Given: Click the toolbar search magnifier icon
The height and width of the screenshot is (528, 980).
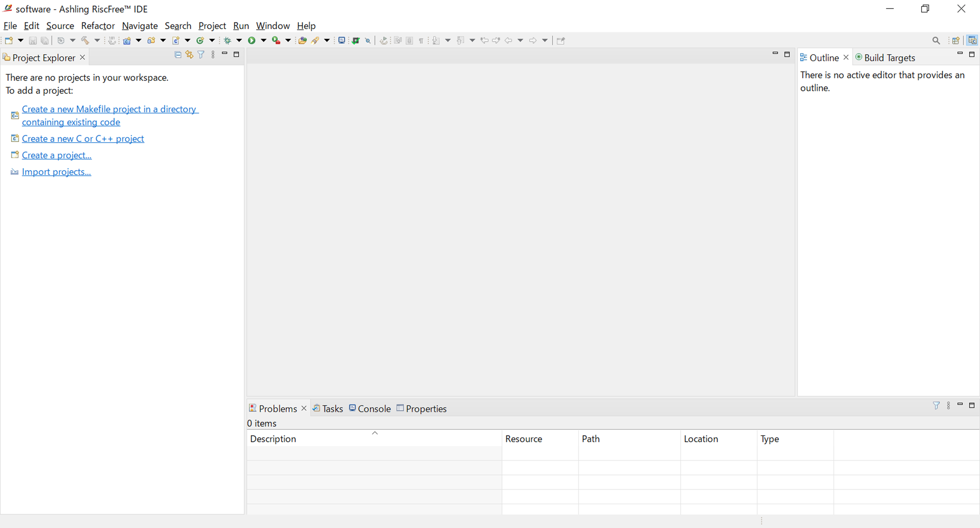Looking at the screenshot, I should click(x=936, y=40).
